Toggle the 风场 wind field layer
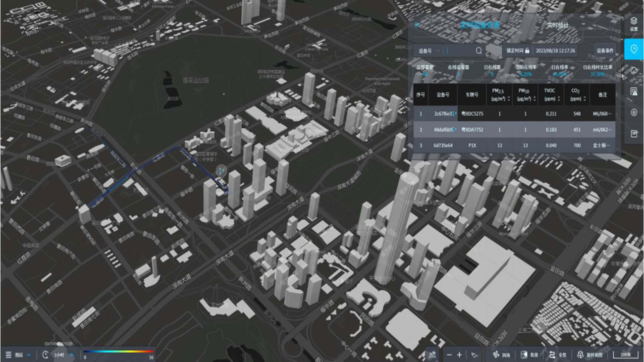644x362 pixels. pos(501,355)
